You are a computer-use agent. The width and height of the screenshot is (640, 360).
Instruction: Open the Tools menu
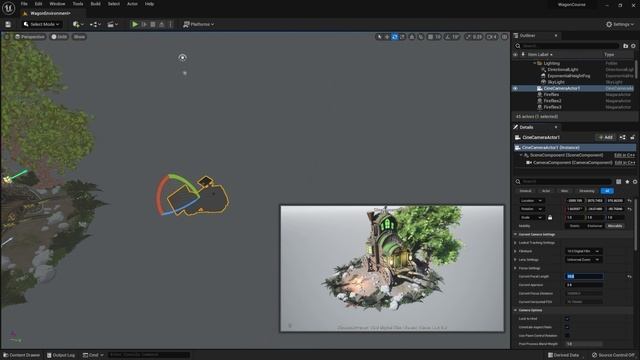[78, 4]
